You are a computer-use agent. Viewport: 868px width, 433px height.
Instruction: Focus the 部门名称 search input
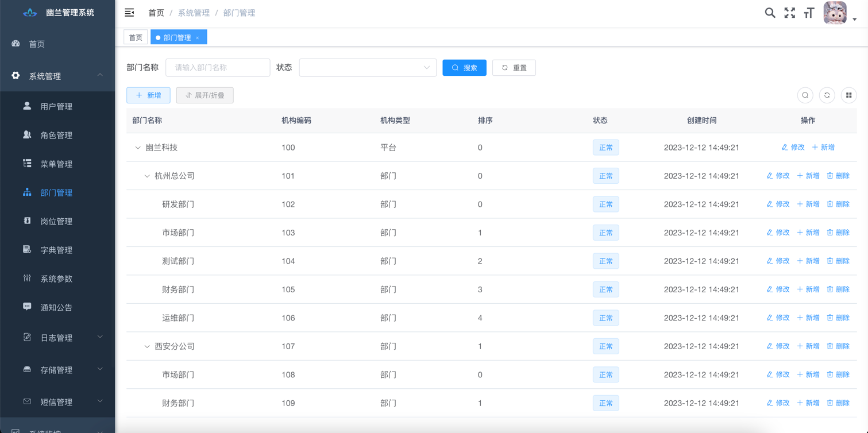218,68
